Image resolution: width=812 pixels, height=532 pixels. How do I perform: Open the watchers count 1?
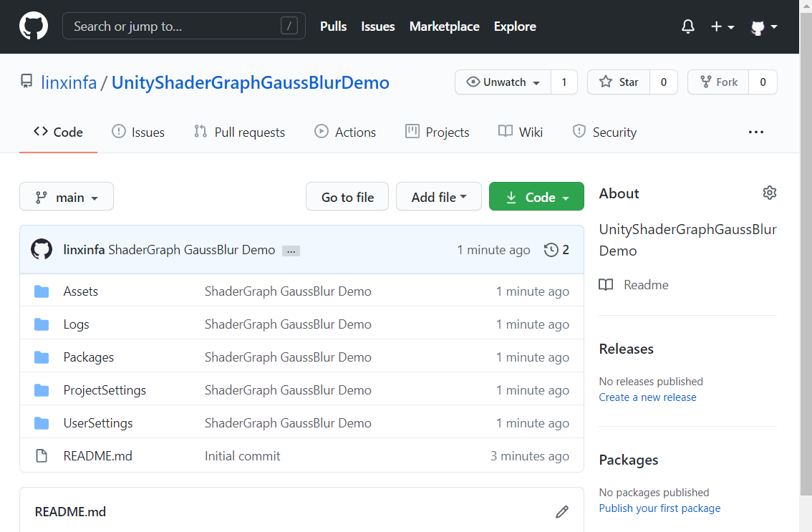pyautogui.click(x=564, y=82)
